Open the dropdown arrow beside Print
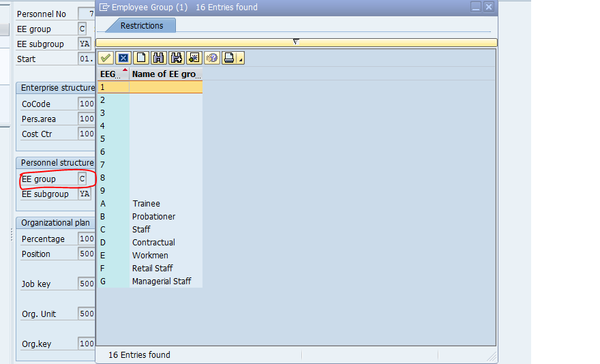The image size is (600, 364). (241, 59)
